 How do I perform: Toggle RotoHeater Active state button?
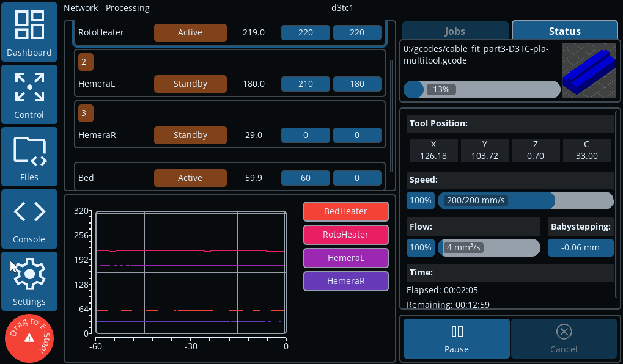(190, 32)
